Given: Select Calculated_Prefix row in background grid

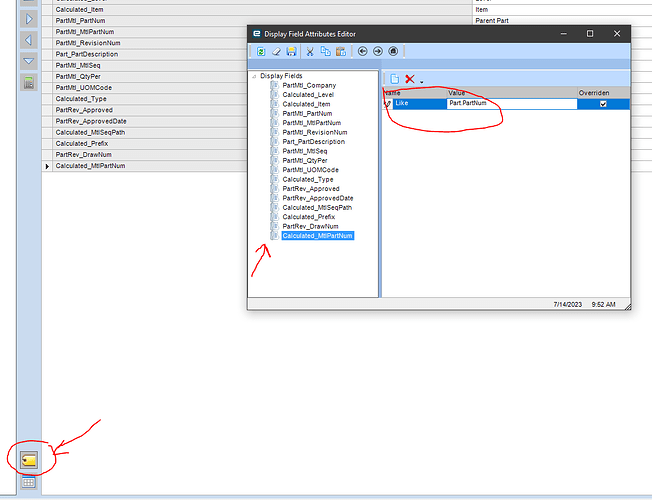Looking at the screenshot, I should point(151,144).
